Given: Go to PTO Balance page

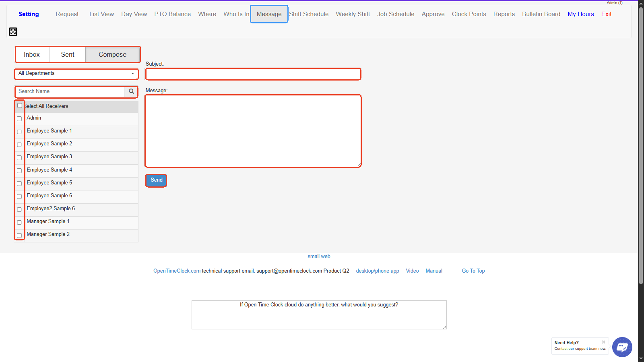Looking at the screenshot, I should [172, 14].
